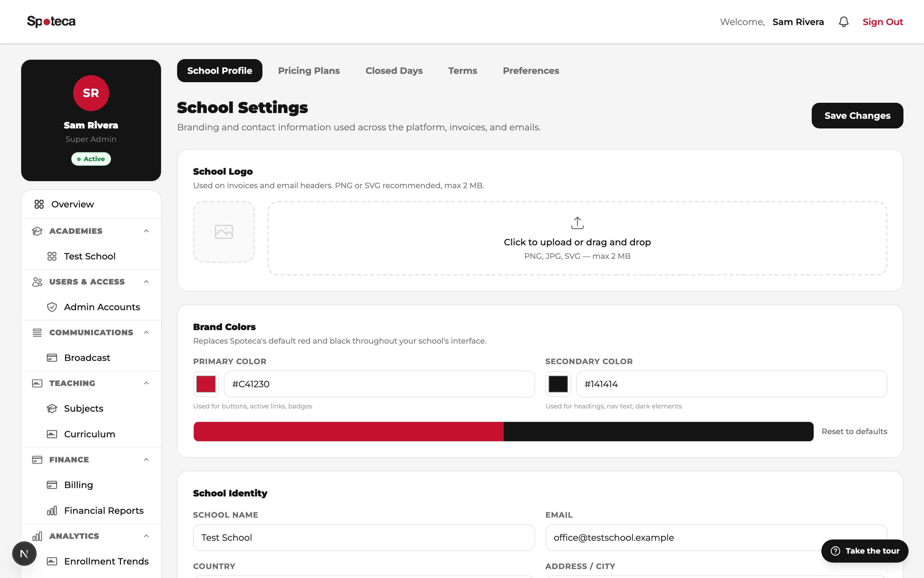924x578 pixels.
Task: Click the Curriculum icon
Action: point(52,434)
